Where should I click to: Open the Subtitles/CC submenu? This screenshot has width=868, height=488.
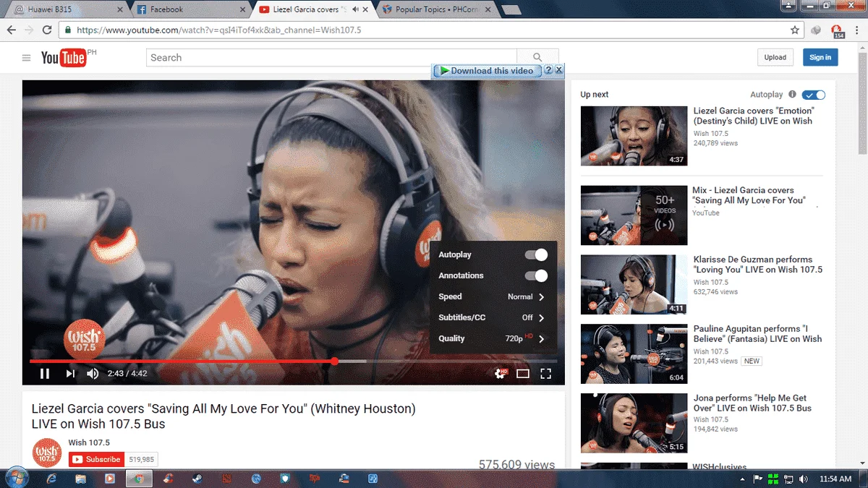click(493, 317)
